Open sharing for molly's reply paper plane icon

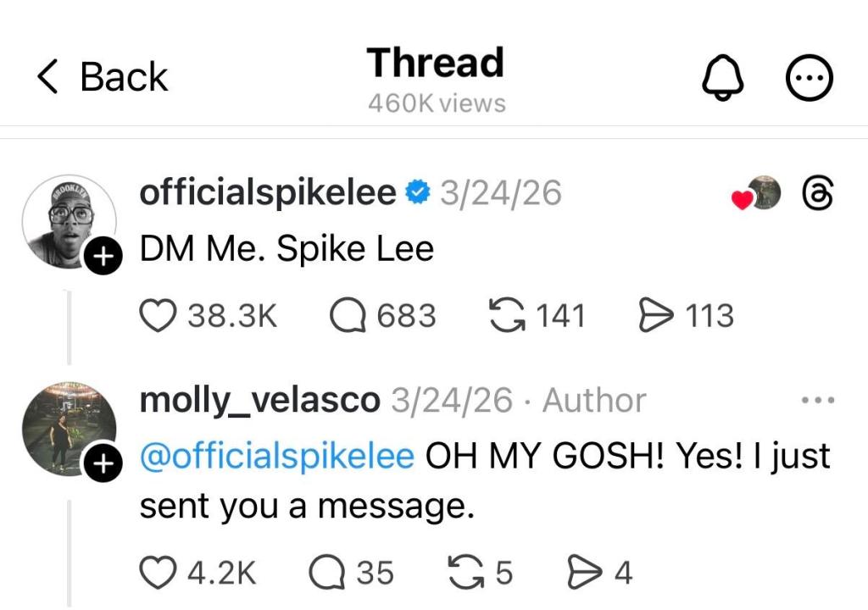[586, 571]
